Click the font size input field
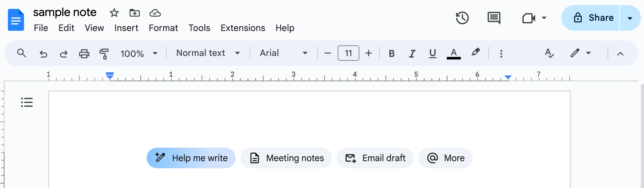This screenshot has width=644, height=188. pos(348,53)
